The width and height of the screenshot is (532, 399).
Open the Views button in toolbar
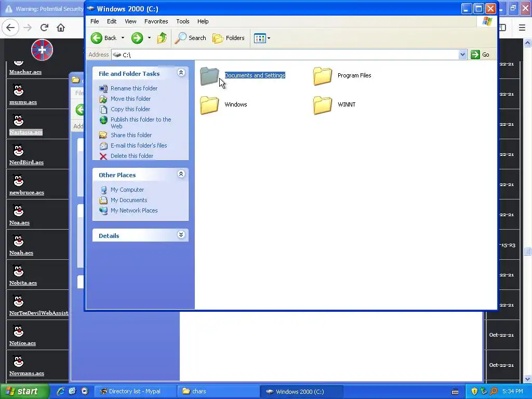pos(260,38)
